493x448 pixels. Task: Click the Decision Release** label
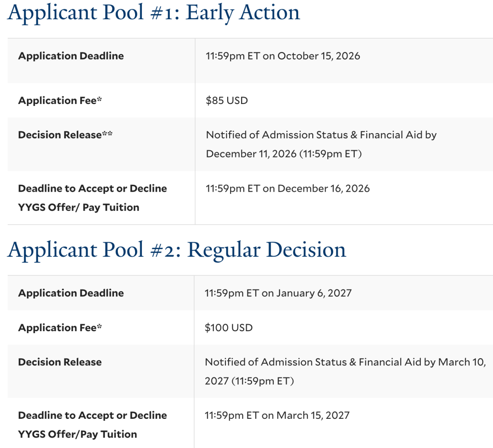pyautogui.click(x=65, y=135)
